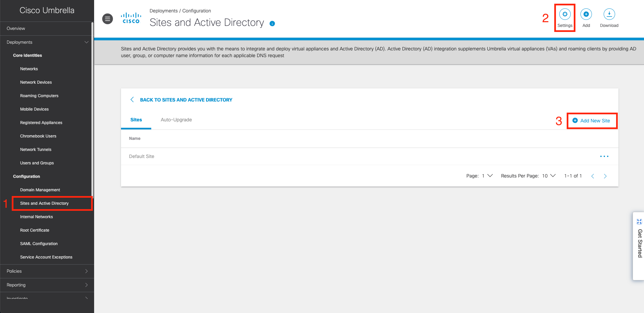Open Internal Networks in sidebar
644x313 pixels.
pos(36,217)
